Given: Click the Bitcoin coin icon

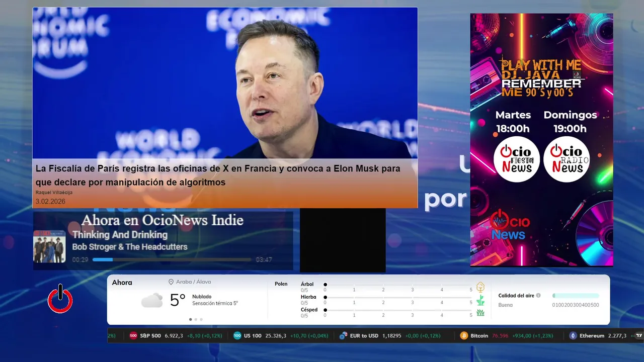Looking at the screenshot, I should click(464, 336).
